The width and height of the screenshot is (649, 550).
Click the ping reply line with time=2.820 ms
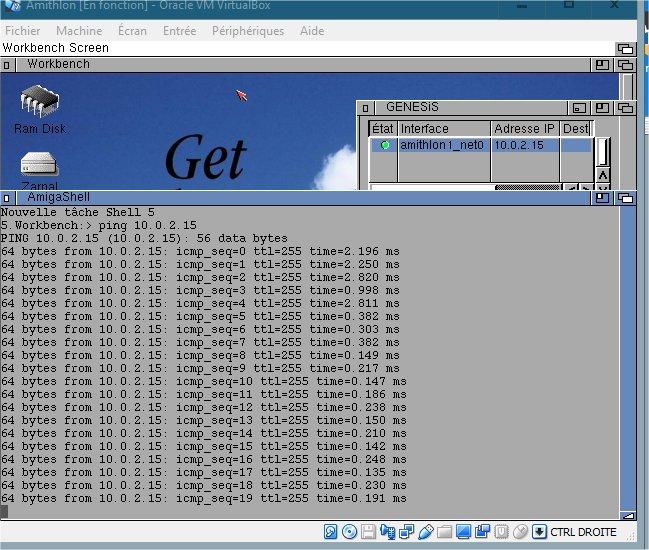[x=200, y=277]
